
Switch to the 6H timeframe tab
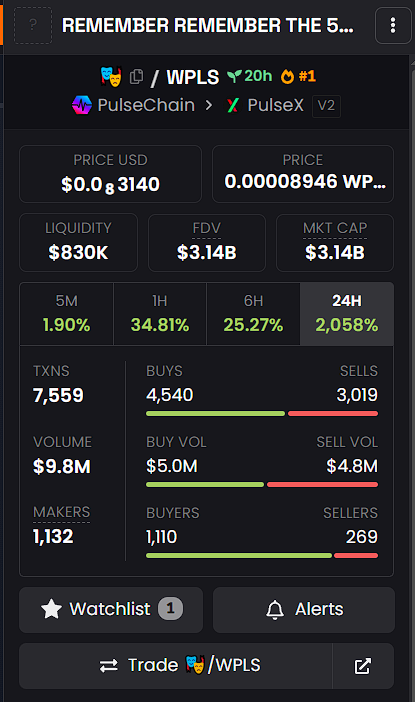click(x=253, y=314)
